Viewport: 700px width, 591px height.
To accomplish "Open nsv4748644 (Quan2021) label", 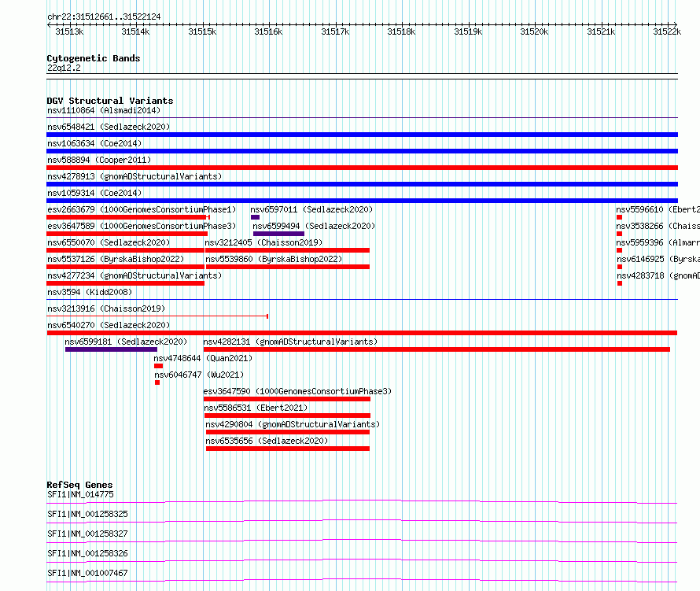I will click(x=203, y=358).
